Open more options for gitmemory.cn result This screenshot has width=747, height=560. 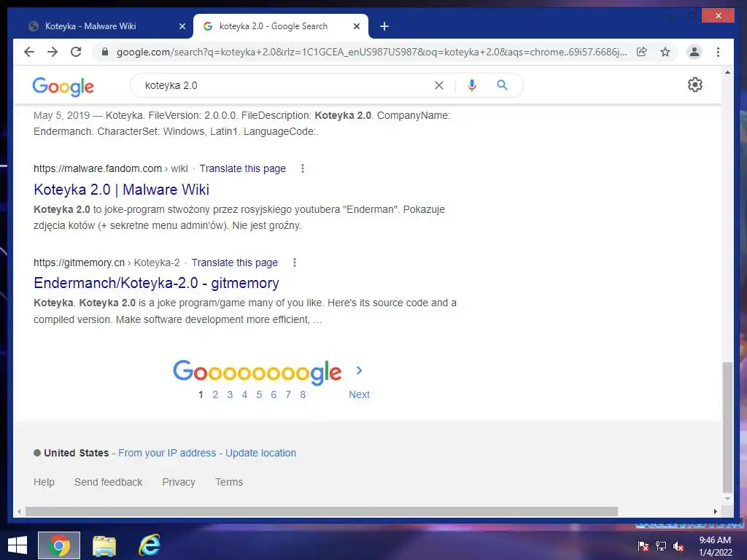(x=295, y=262)
